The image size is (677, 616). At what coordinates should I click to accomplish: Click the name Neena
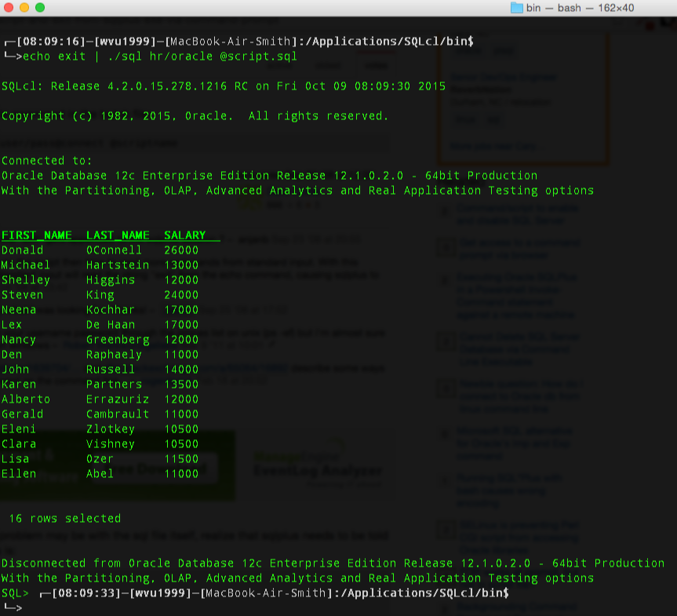pos(19,310)
